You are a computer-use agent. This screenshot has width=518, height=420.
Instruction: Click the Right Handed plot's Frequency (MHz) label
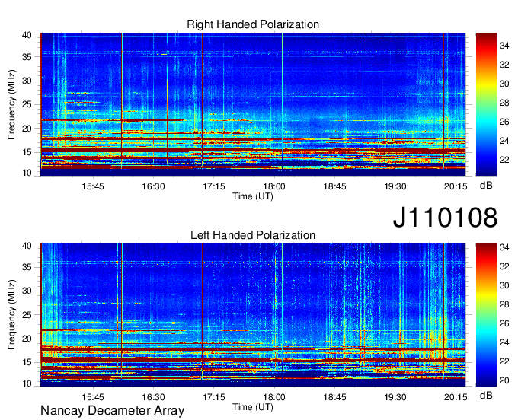pyautogui.click(x=11, y=104)
